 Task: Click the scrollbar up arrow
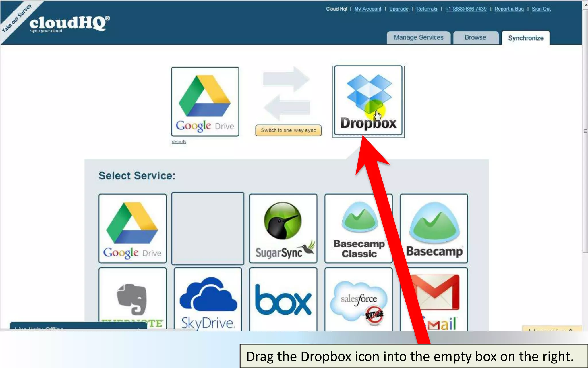585,5
